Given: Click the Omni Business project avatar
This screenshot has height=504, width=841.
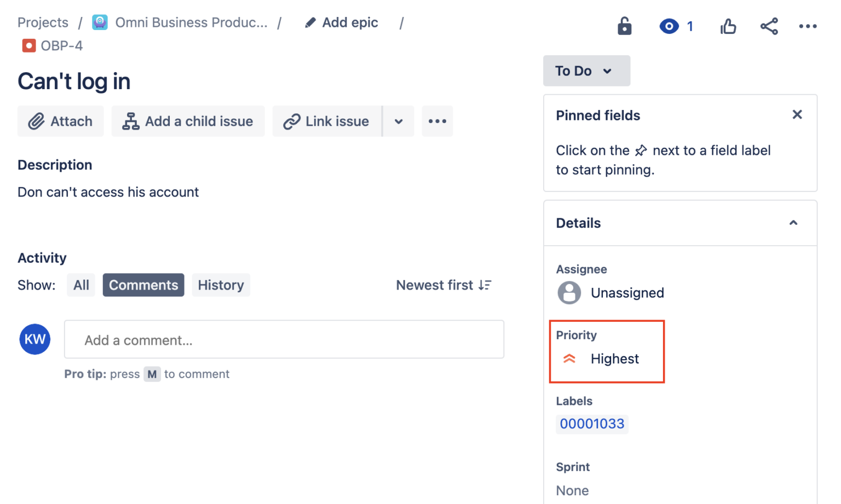Looking at the screenshot, I should click(100, 22).
